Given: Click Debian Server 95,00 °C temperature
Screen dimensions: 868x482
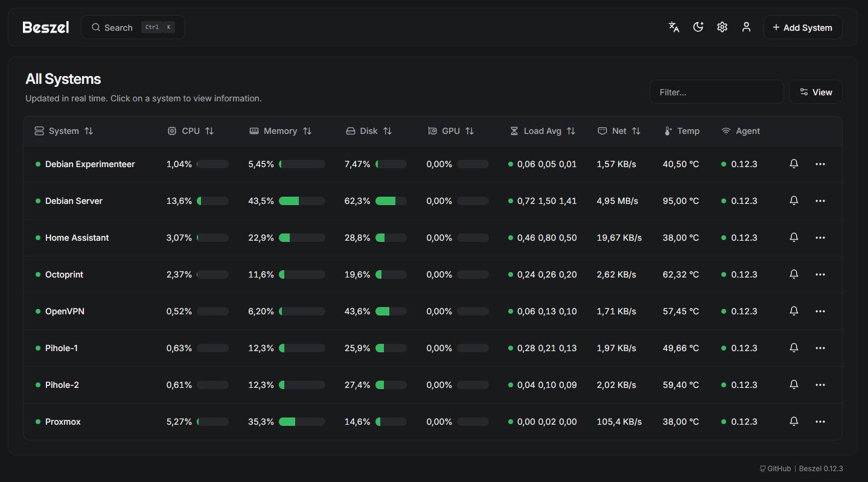Looking at the screenshot, I should click(x=681, y=201).
